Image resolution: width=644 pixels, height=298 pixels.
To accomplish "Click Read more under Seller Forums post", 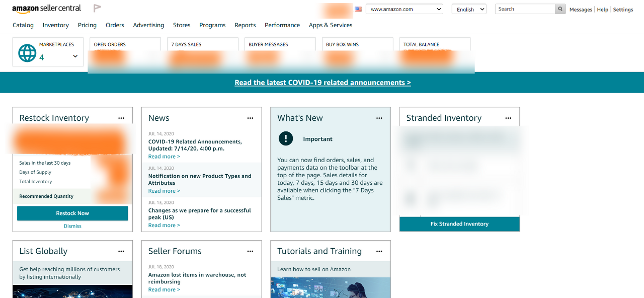I will (164, 290).
